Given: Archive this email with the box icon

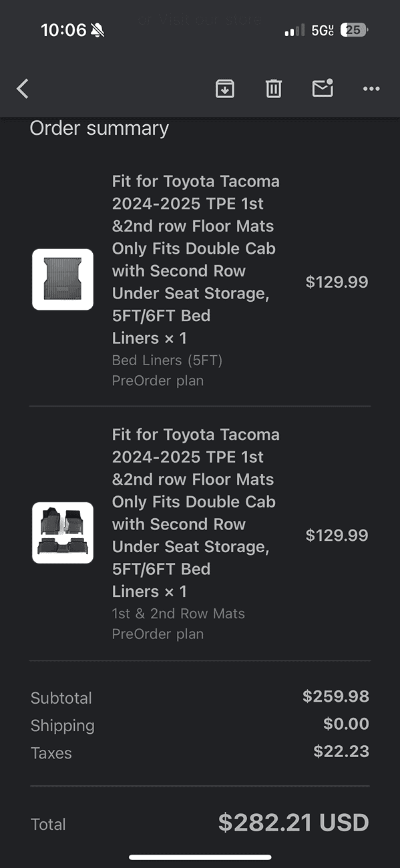Looking at the screenshot, I should [225, 89].
